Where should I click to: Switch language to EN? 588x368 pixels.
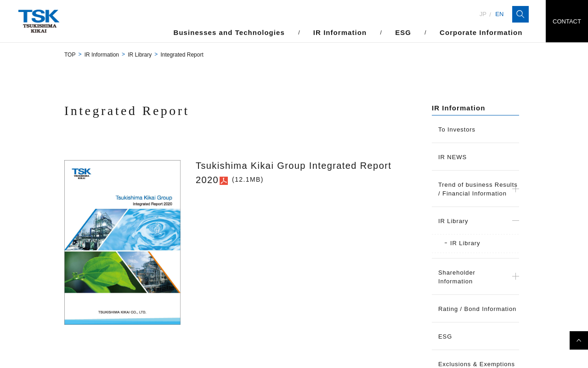tap(499, 14)
